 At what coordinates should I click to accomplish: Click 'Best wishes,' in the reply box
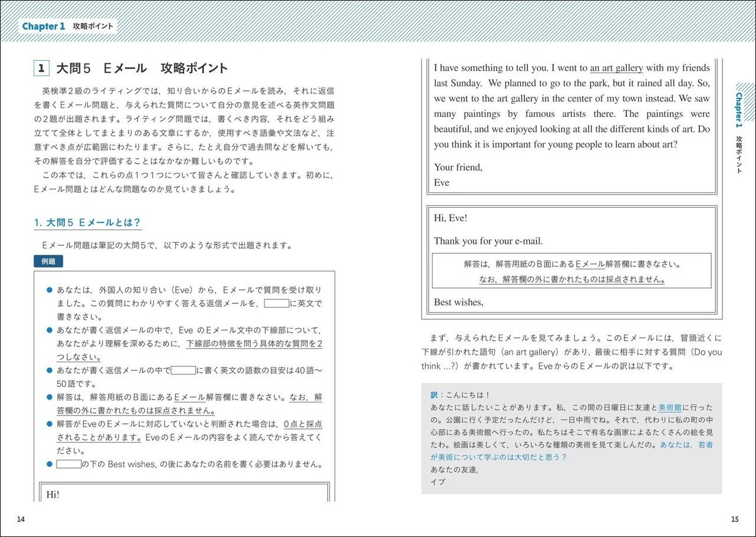tap(459, 302)
